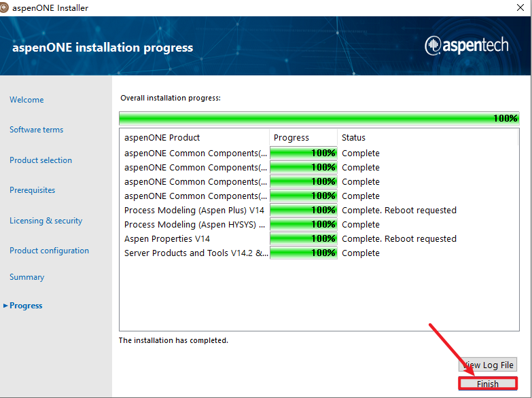Open the Product configuration step
The height and width of the screenshot is (398, 532).
point(49,251)
